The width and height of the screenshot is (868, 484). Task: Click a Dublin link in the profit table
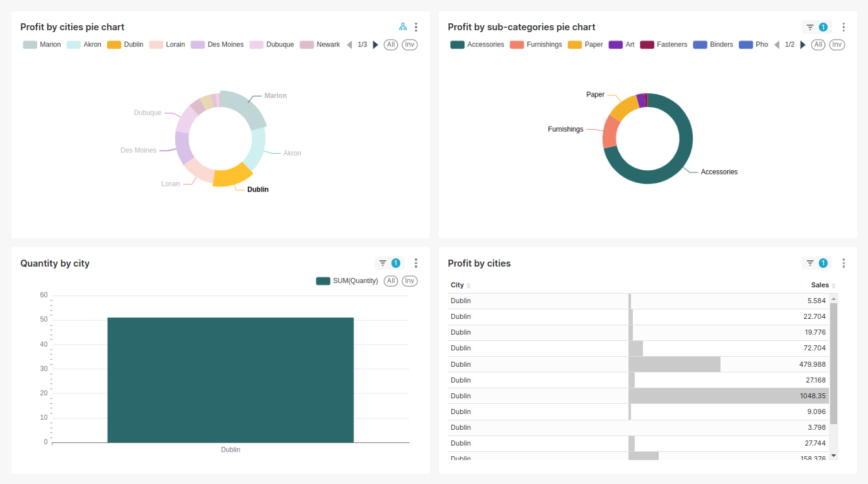[460, 301]
